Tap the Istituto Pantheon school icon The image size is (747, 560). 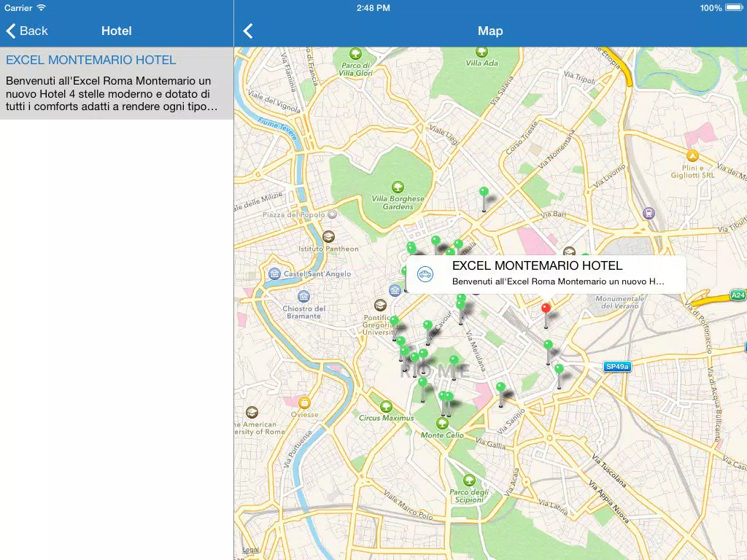click(328, 236)
